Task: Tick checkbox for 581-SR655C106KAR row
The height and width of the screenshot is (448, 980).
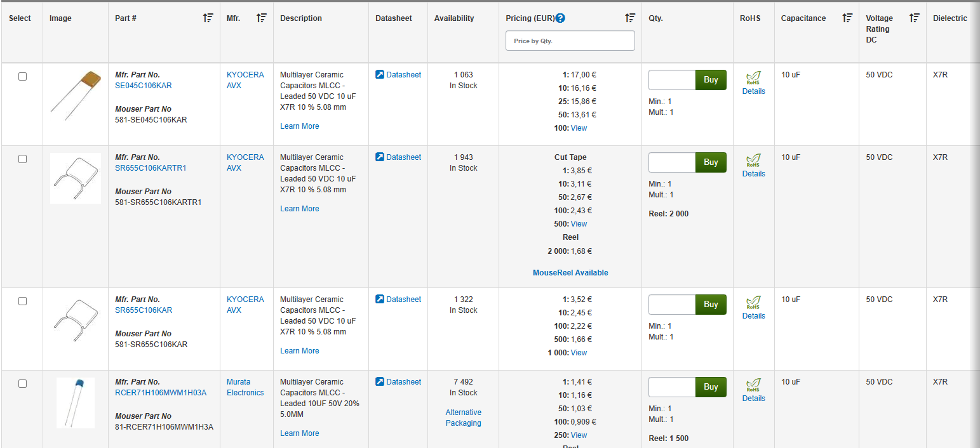Action: 22,301
